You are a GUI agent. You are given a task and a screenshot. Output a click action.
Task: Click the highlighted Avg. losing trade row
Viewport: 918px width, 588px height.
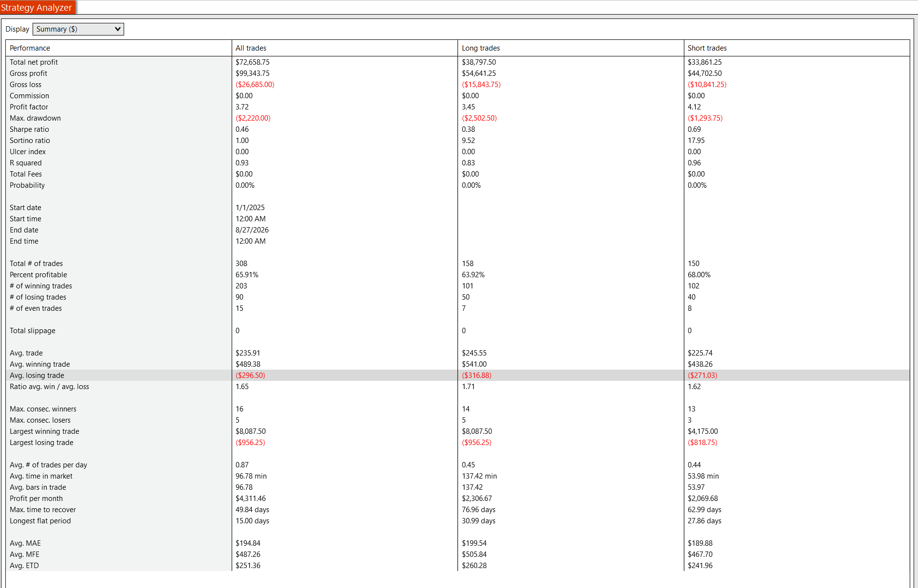click(458, 375)
